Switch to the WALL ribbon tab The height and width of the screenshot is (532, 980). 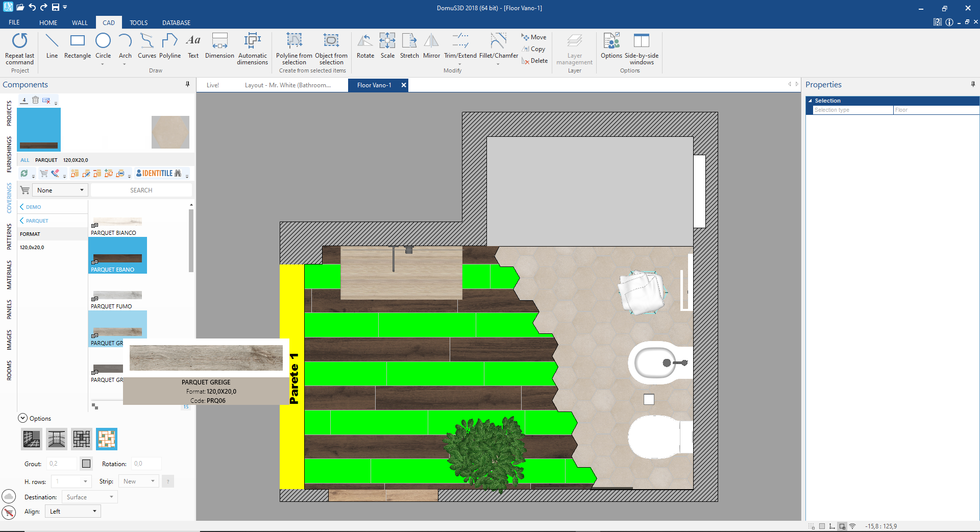(80, 22)
